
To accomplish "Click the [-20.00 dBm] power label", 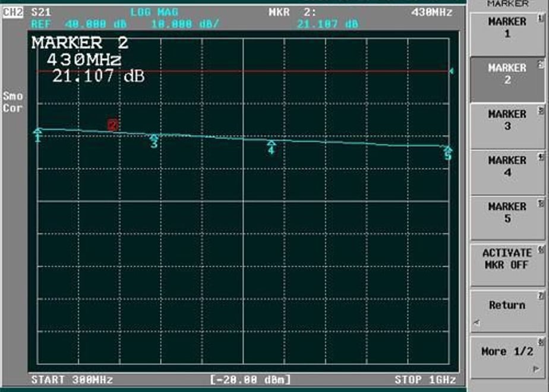I will pyautogui.click(x=250, y=380).
